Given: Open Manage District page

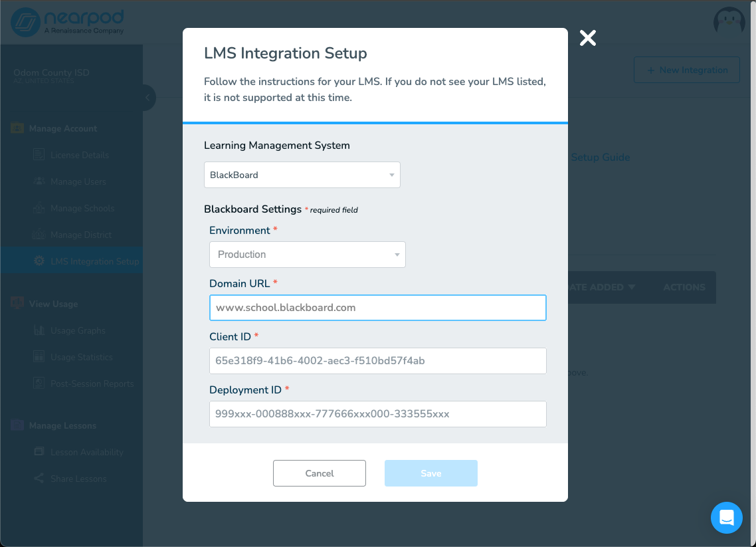Looking at the screenshot, I should click(x=81, y=235).
